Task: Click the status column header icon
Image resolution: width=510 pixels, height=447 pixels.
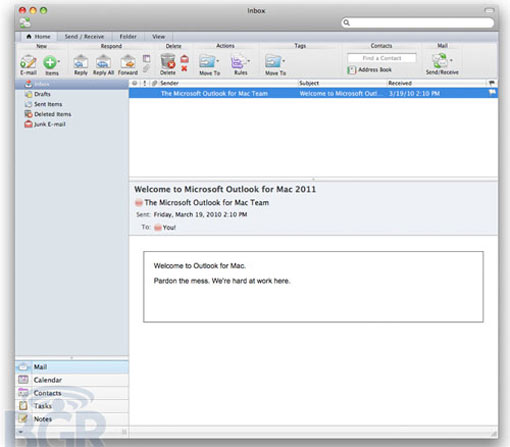Action: coord(134,83)
